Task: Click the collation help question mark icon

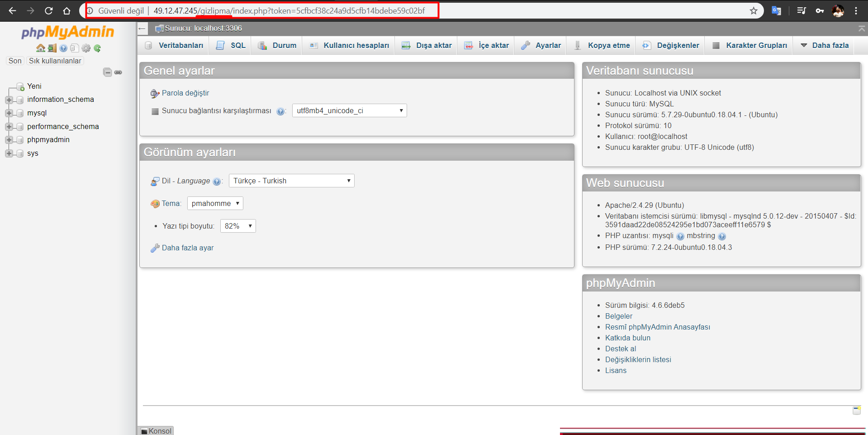Action: (280, 111)
